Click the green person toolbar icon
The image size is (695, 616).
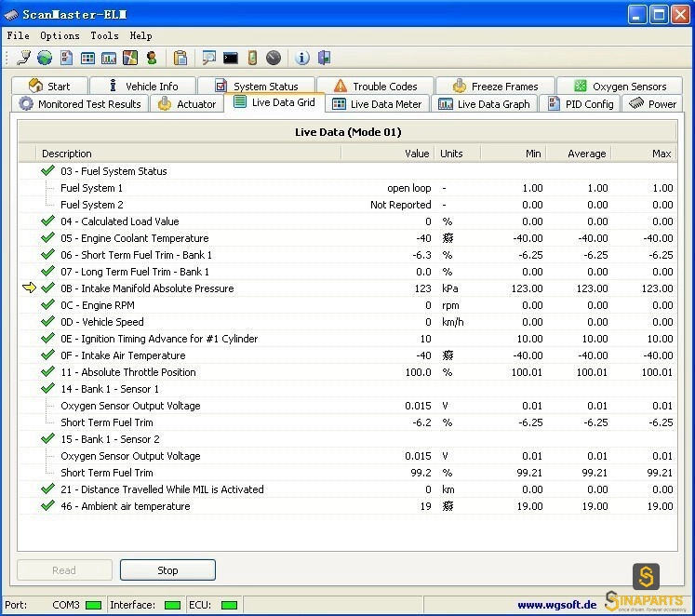coord(152,58)
